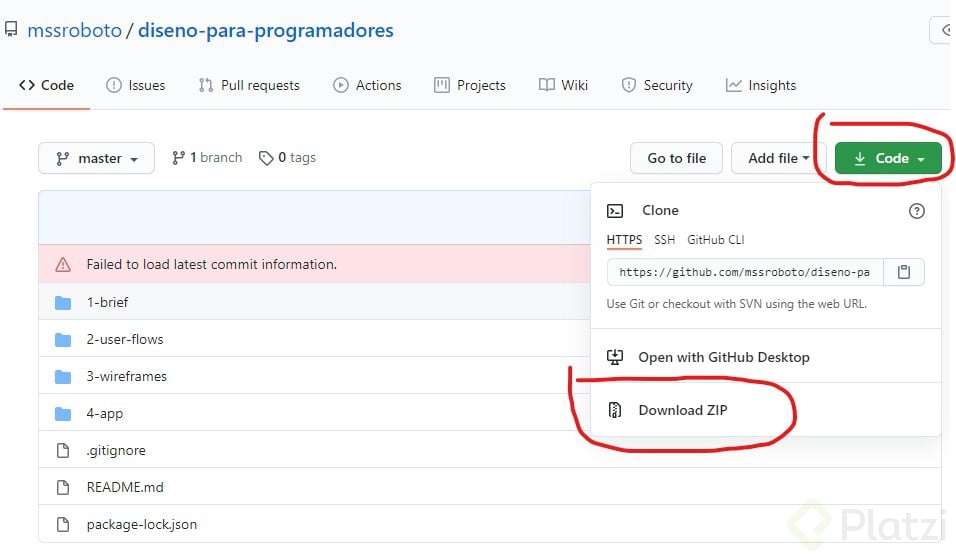956x557 pixels.
Task: Click the Pull requests merge icon
Action: (205, 85)
